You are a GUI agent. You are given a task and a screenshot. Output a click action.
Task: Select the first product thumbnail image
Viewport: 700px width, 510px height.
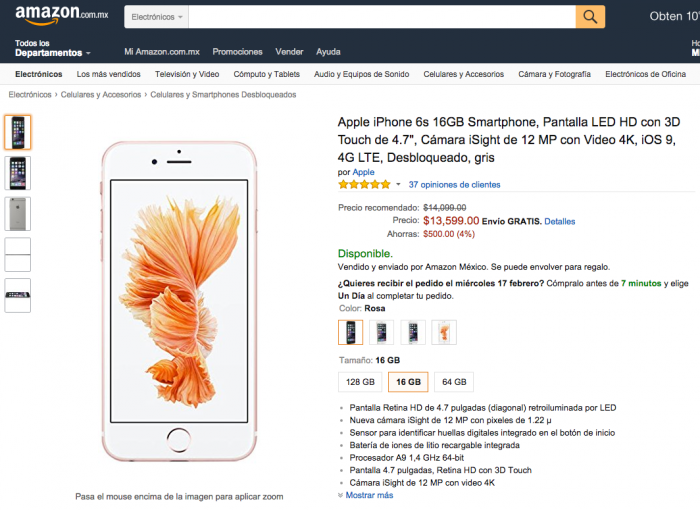click(x=18, y=132)
